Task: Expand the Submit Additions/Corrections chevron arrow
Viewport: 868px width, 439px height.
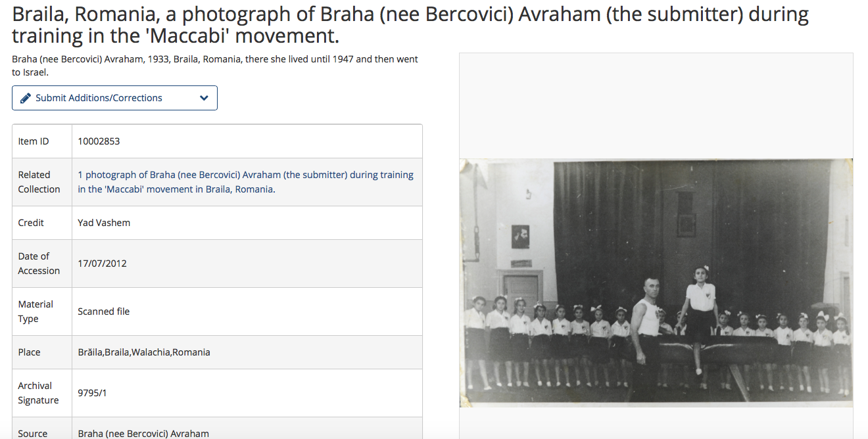Action: tap(204, 98)
